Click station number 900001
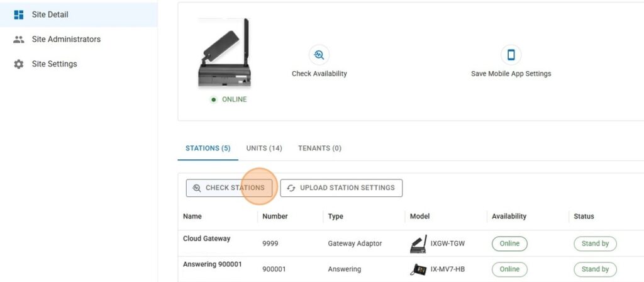The image size is (644, 282). (x=274, y=269)
